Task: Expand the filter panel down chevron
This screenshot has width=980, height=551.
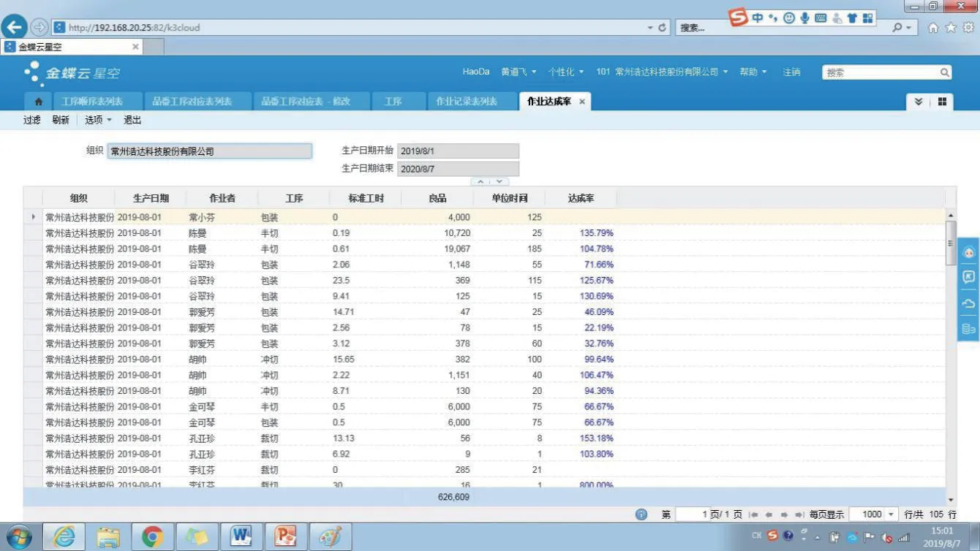Action: point(500,181)
